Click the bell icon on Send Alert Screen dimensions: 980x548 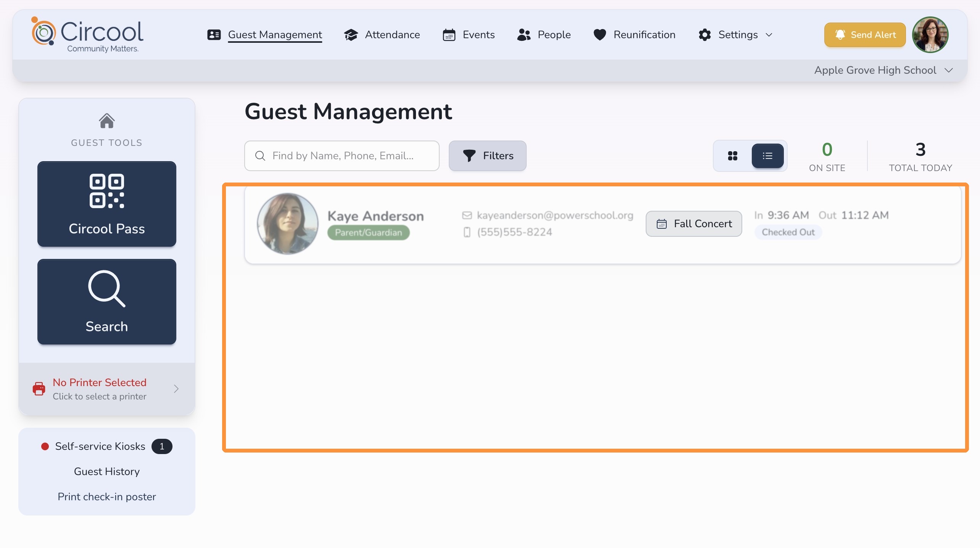point(840,35)
